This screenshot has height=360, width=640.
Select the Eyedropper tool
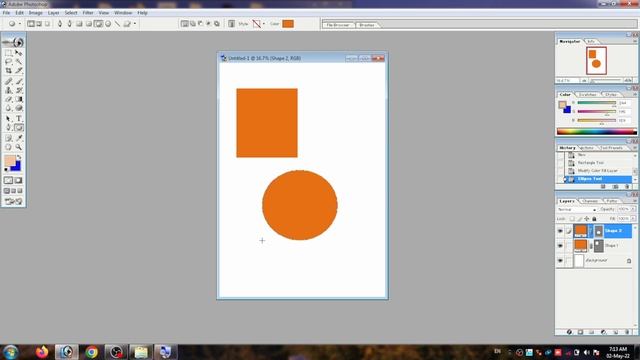tap(18, 138)
